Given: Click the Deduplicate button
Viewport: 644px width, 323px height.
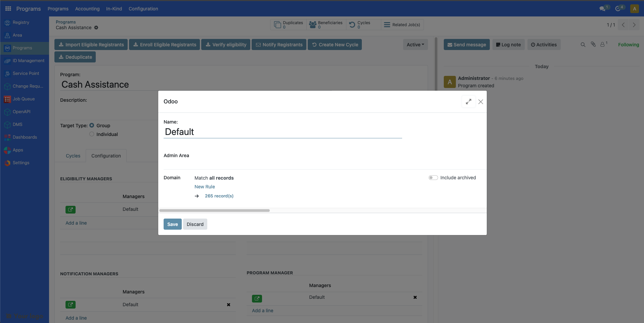Looking at the screenshot, I should pyautogui.click(x=75, y=57).
